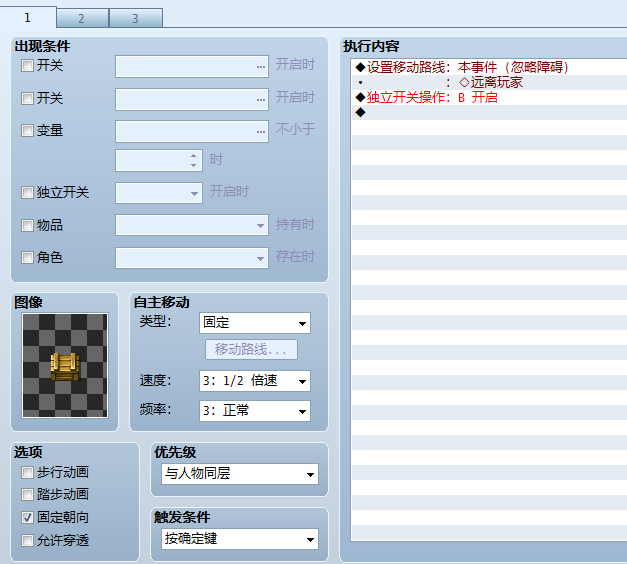This screenshot has height=564, width=627.
Task: Click the treasure chest event image
Action: tap(65, 366)
